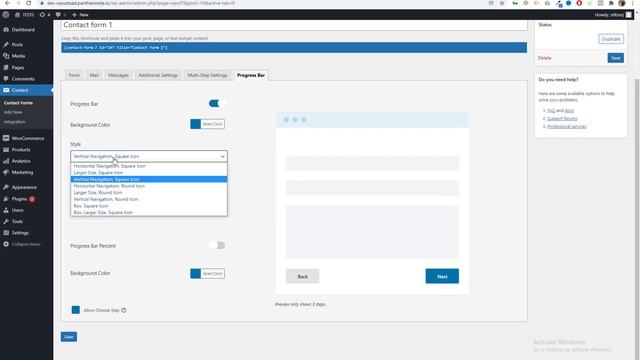Open Progress Bar Percent Background Color picker

207,273
